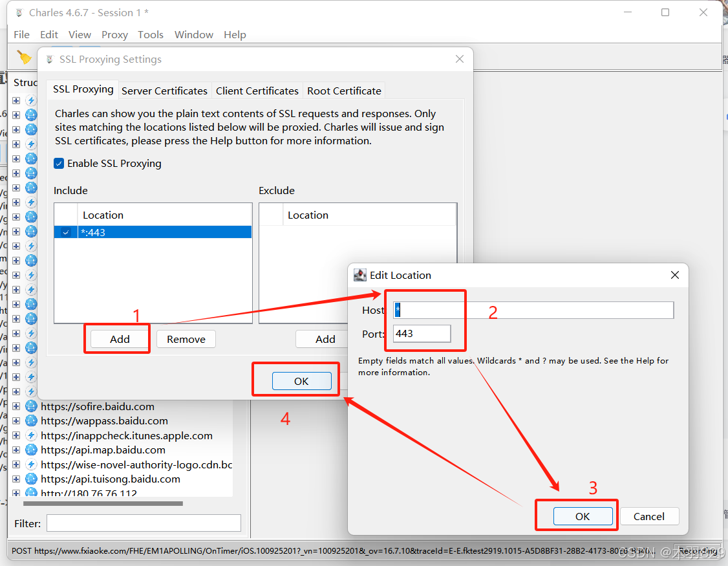
Task: Switch to Server Certificates tab
Action: [164, 91]
